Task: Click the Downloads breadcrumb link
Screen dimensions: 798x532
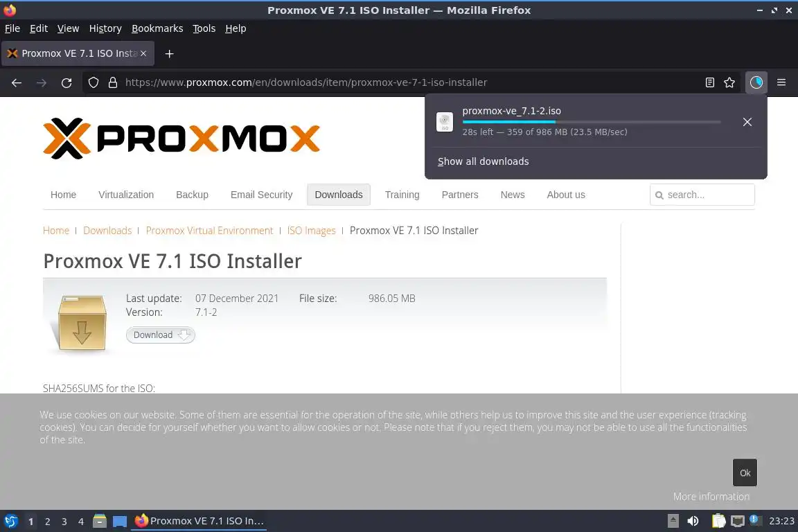Action: pyautogui.click(x=107, y=231)
